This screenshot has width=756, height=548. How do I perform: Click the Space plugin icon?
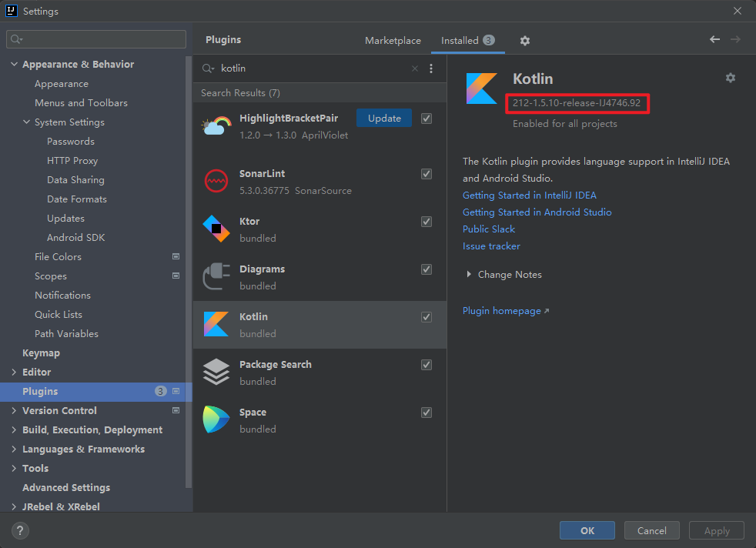click(x=216, y=419)
